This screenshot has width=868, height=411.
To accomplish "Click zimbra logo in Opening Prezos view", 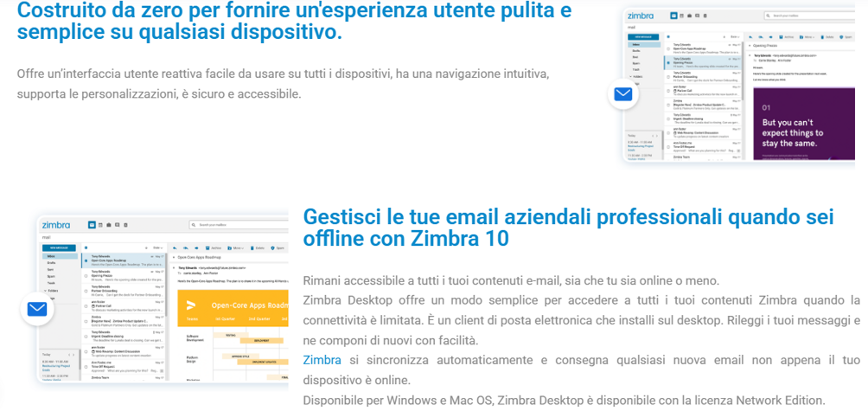I will click(x=641, y=16).
